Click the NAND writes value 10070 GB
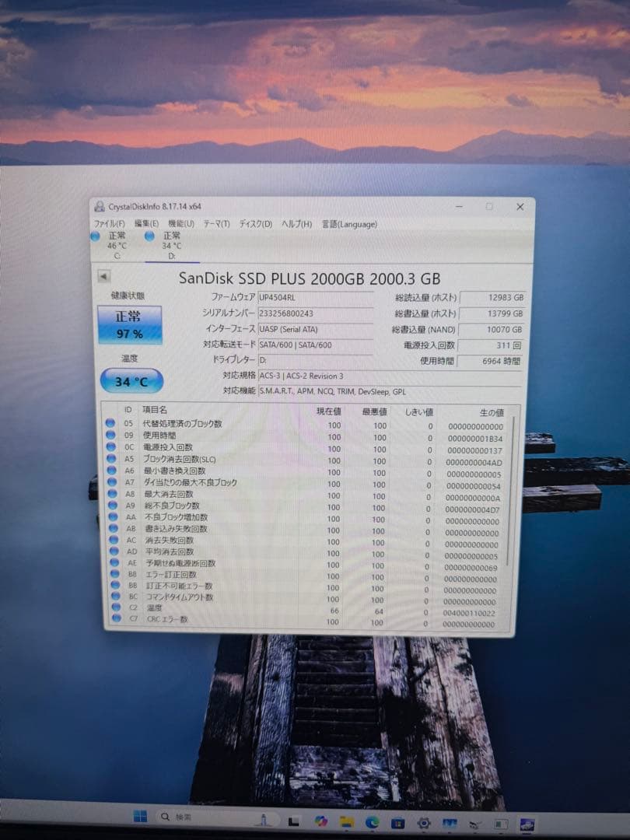The image size is (630, 840). click(x=491, y=330)
